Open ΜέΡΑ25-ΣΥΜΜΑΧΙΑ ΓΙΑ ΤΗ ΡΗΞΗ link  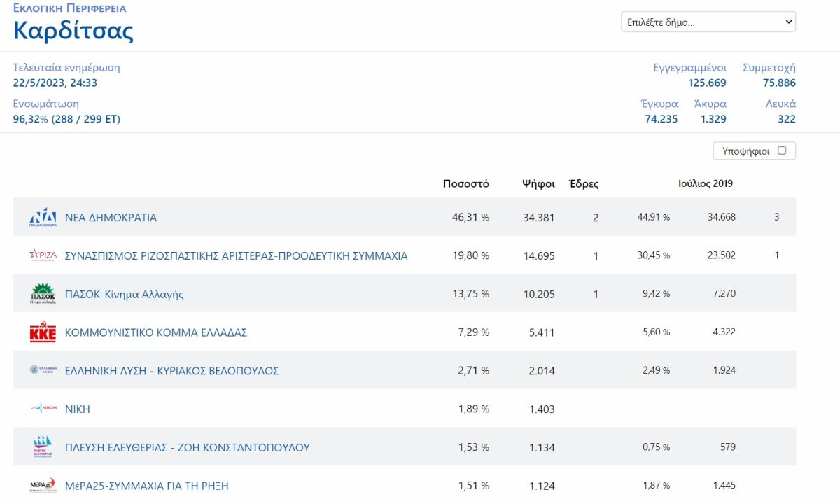pyautogui.click(x=146, y=486)
